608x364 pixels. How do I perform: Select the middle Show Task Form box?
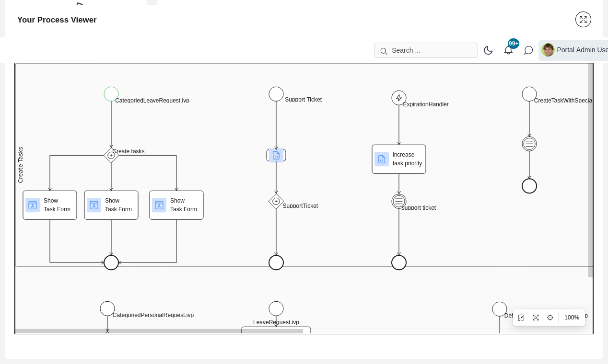click(x=111, y=205)
